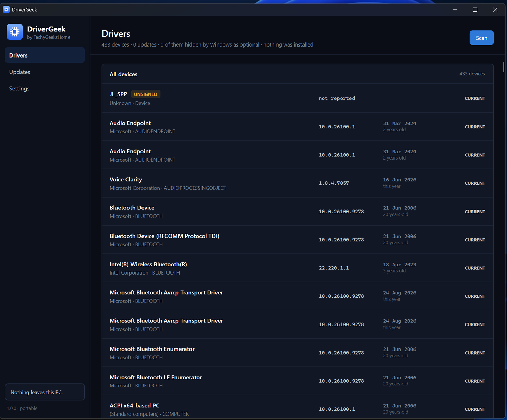
Task: Click the DriverGeek chip logo icon
Action: point(15,32)
